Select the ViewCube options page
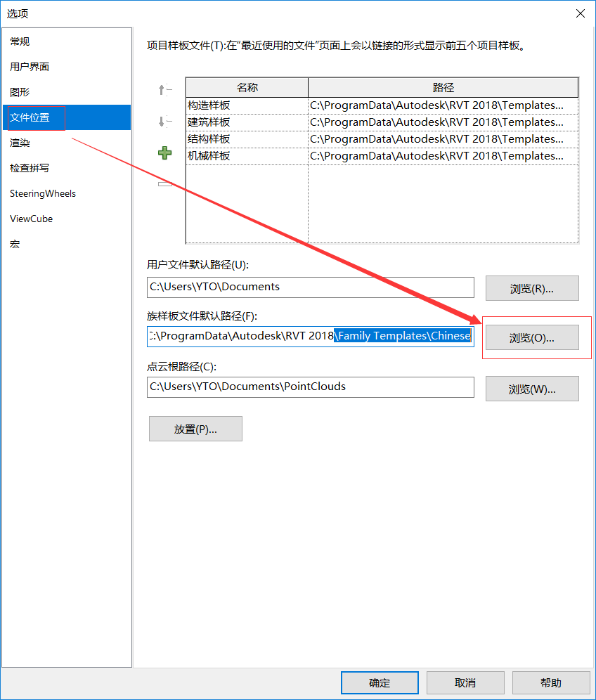The image size is (596, 700). (x=32, y=219)
